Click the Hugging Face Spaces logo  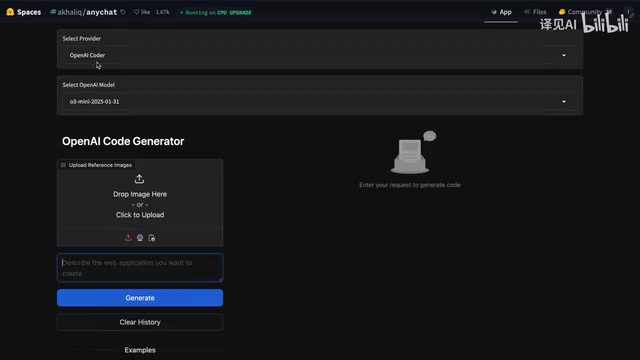[23, 12]
